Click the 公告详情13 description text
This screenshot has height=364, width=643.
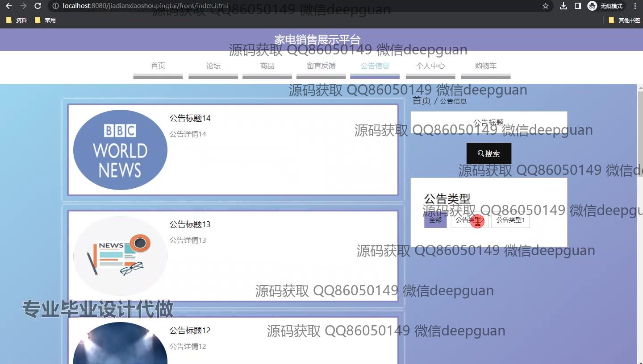(x=188, y=240)
